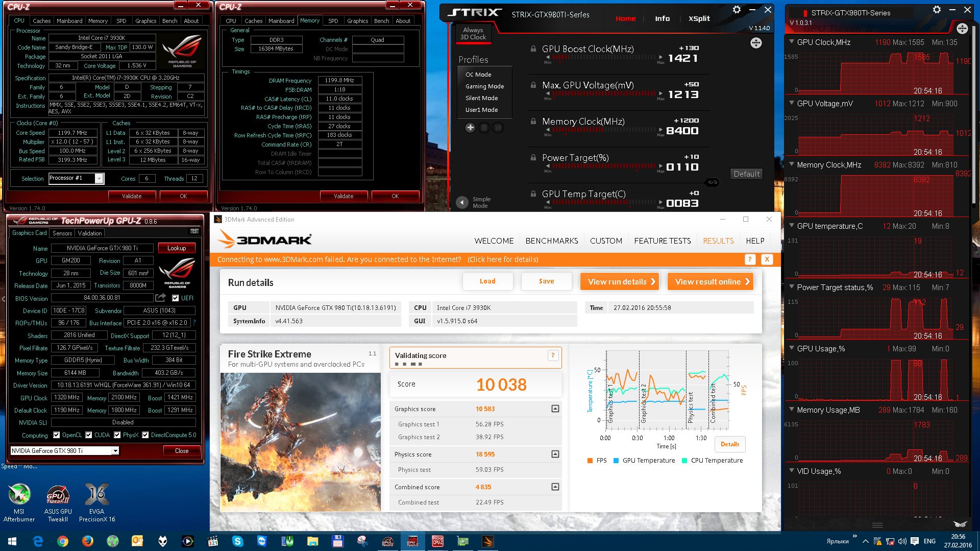
Task: Click the add profile plus icon
Action: (470, 128)
